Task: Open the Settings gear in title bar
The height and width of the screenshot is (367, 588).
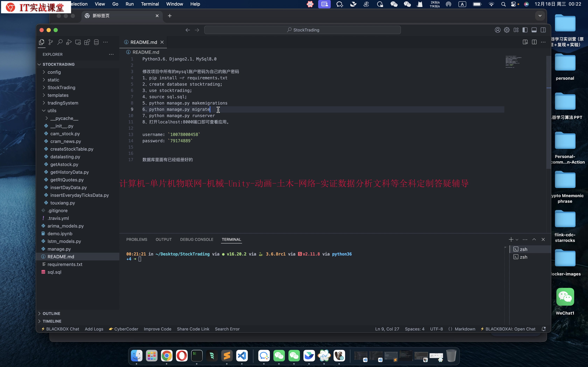Action: (507, 30)
